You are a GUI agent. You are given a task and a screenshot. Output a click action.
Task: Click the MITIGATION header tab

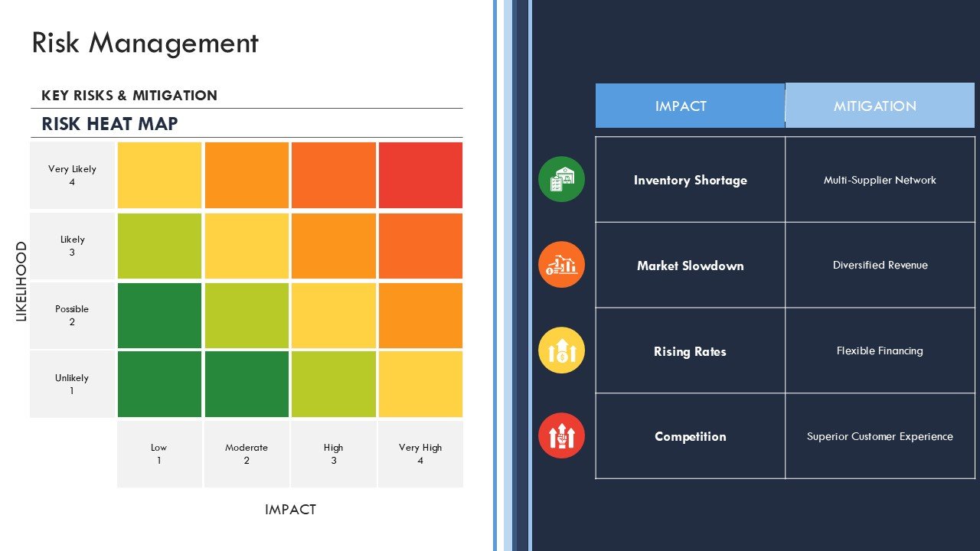click(880, 106)
